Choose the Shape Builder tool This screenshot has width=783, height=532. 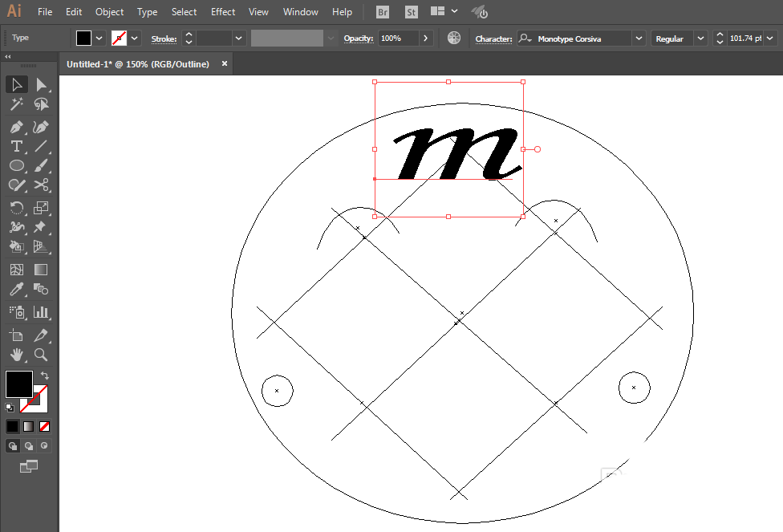17,246
